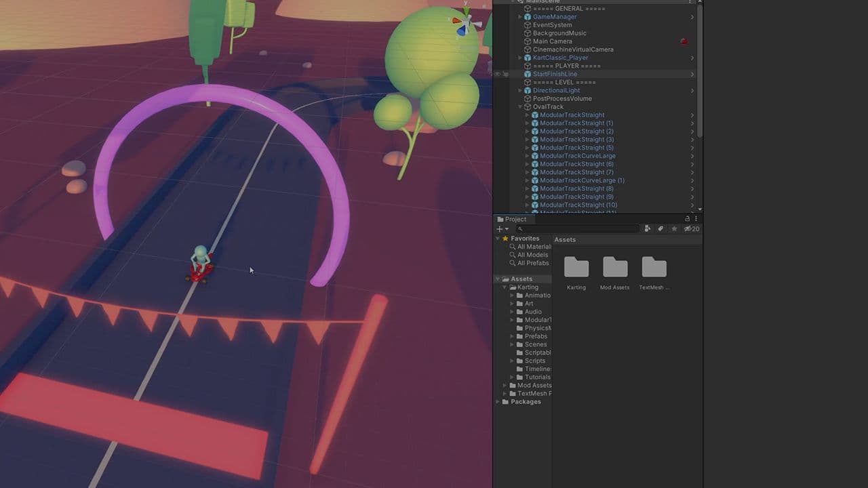Screen dimensions: 868x488
Task: Expand the GameManager object in hierarchy
Action: (520, 17)
